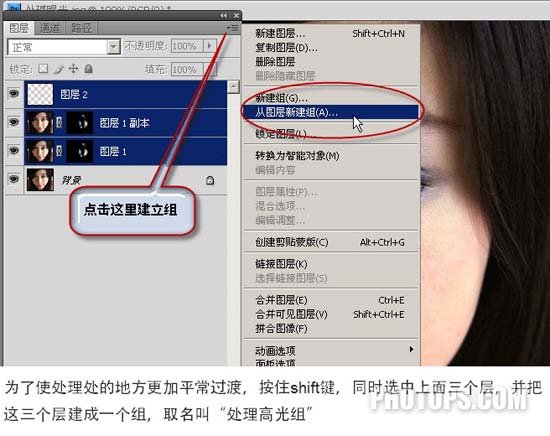Open the 正常 blend mode dropdown

(113, 47)
